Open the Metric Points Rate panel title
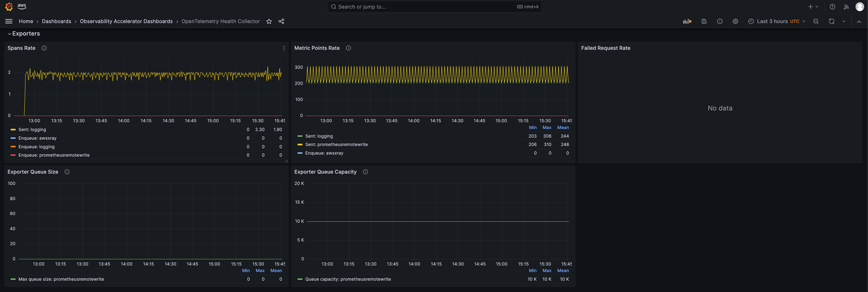This screenshot has width=868, height=292. tap(317, 48)
